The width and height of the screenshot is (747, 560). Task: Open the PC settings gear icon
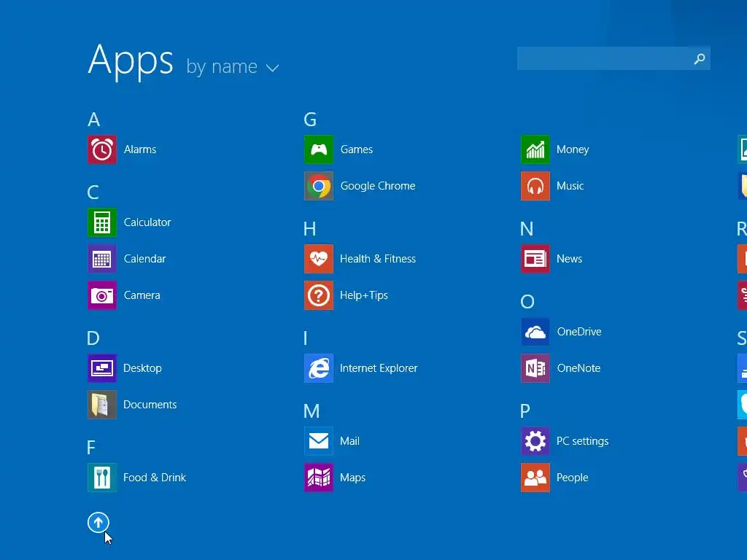(x=535, y=441)
